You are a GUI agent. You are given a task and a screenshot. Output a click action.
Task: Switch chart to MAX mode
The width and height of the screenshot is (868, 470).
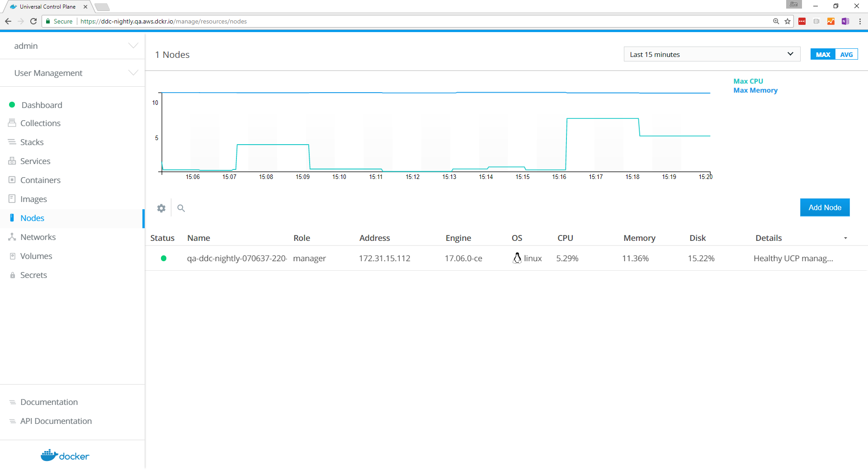click(x=823, y=55)
